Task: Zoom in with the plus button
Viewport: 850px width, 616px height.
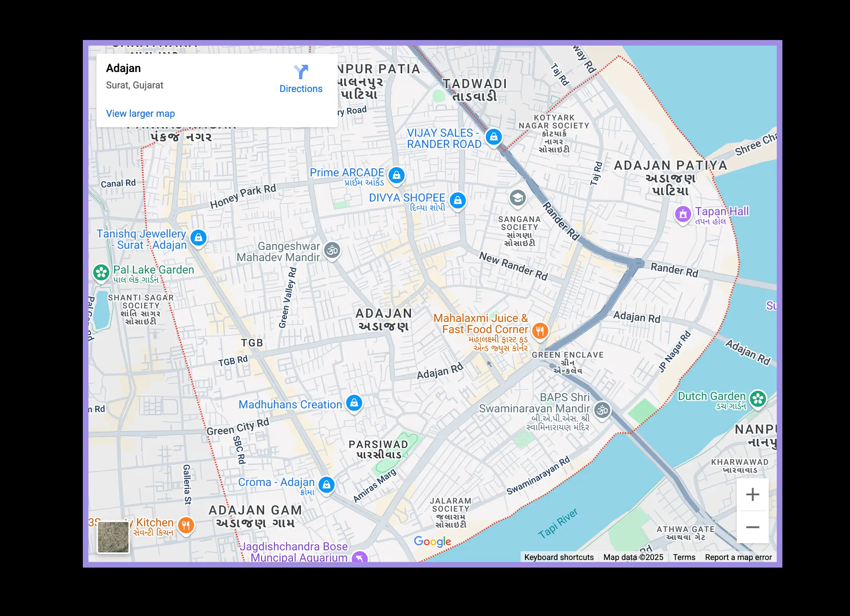Action: (x=753, y=494)
